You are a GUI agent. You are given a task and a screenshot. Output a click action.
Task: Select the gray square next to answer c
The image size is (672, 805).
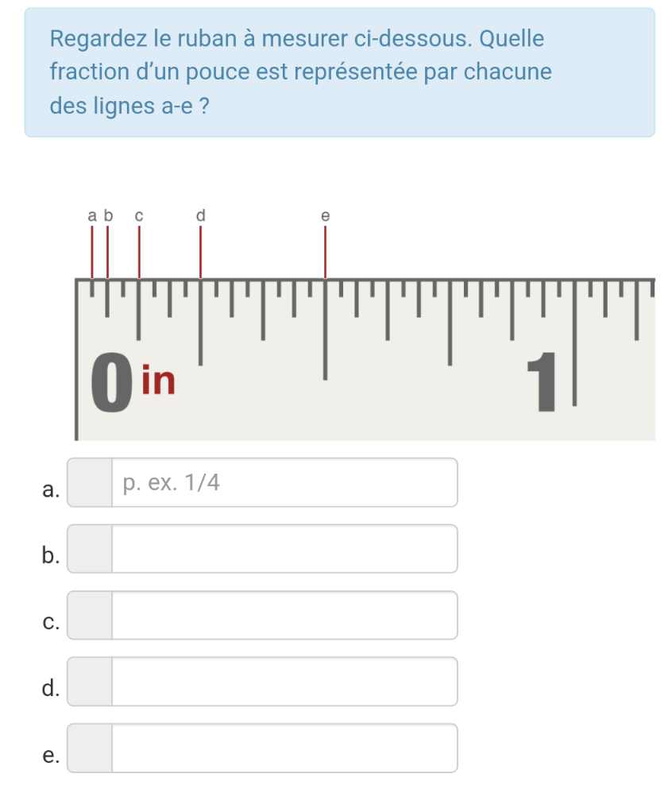tap(90, 615)
